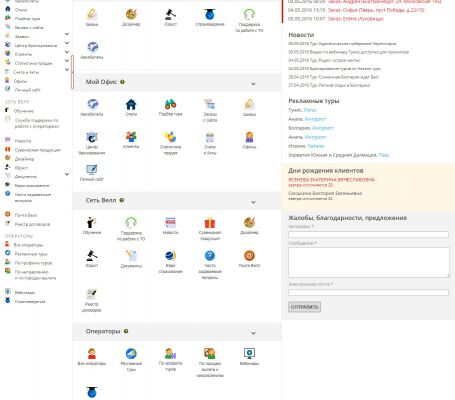Expand sidebar Центр бронирования submenu chevron
Image resolution: width=455 pixels, height=400 pixels.
point(67,43)
